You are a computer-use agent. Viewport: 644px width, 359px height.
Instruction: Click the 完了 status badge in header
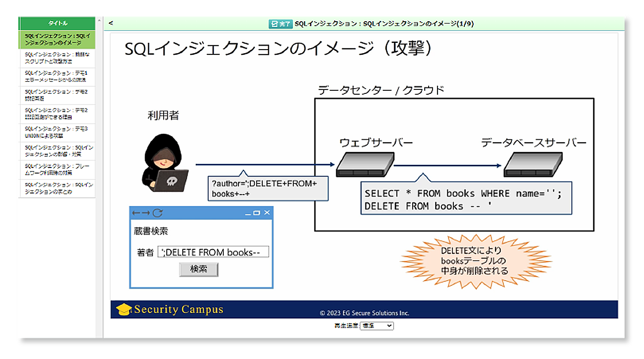(x=280, y=24)
